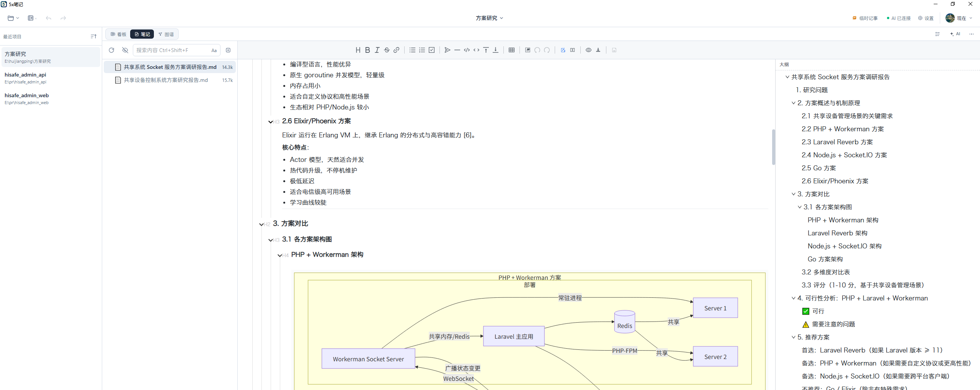
Task: Enable split two-column view
Action: [573, 50]
